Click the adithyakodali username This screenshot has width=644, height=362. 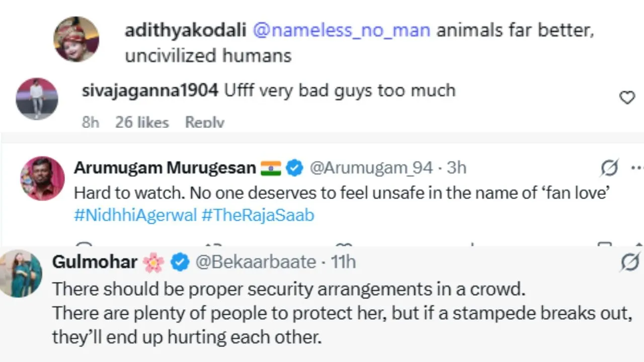coord(186,31)
